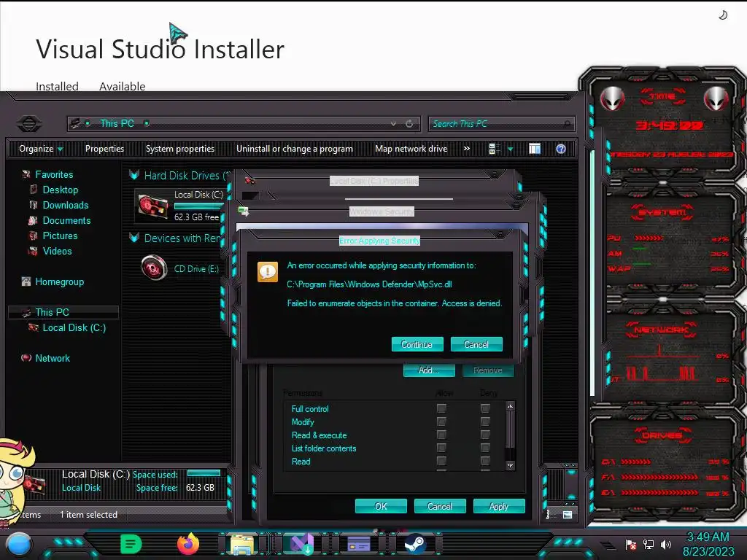Click the Action Center flag tray icon
Screen dimensions: 747x560
click(x=631, y=545)
